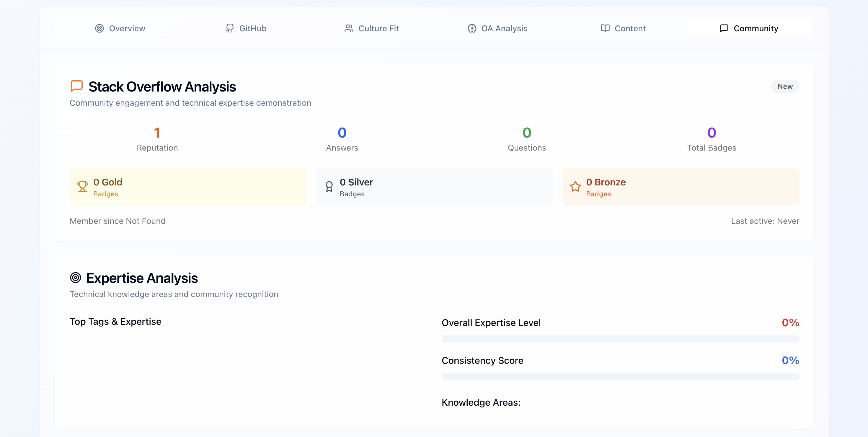The height and width of the screenshot is (437, 868).
Task: Click the silver ribbon award icon
Action: (329, 186)
